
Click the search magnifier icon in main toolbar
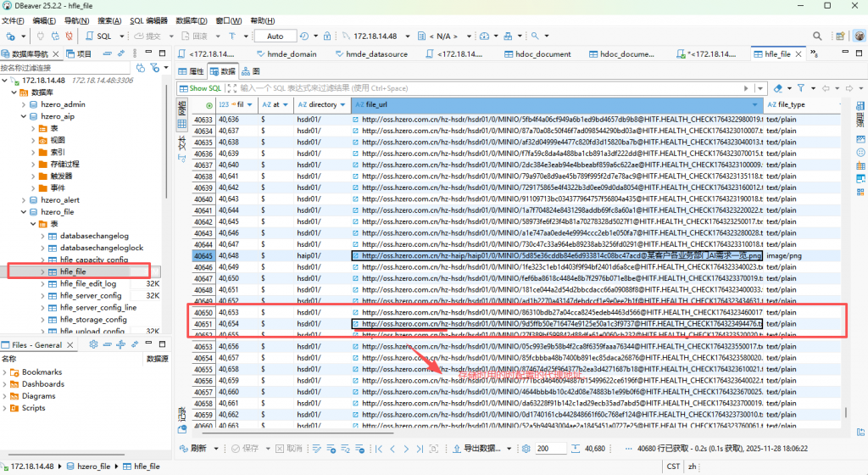(x=535, y=36)
